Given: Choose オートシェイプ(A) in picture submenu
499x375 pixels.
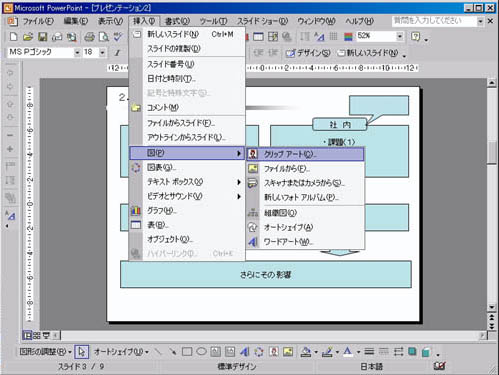Looking at the screenshot, I should 305,227.
